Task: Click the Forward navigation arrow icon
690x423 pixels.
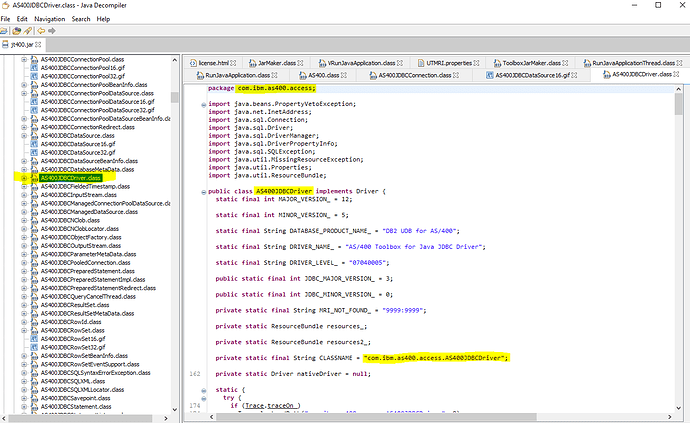Action: 52,31
